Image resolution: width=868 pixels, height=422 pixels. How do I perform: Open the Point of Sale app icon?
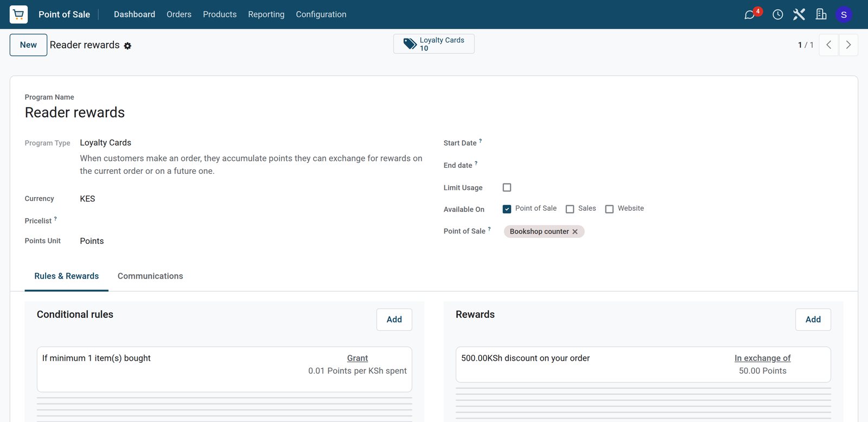click(x=18, y=14)
